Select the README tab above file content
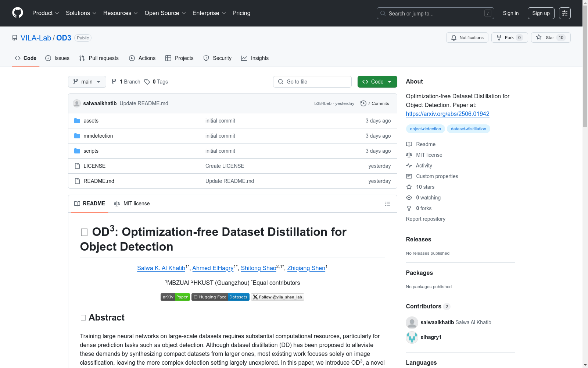Viewport: 588px width, 368px height. click(90, 204)
